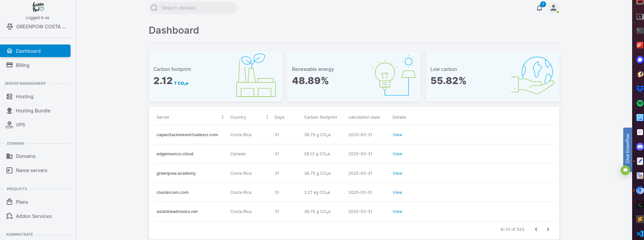Click the notifications bell icon
644x240 pixels.
[539, 8]
